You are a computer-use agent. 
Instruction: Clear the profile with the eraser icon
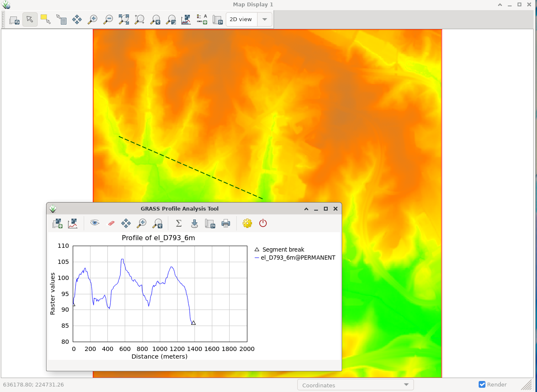111,223
